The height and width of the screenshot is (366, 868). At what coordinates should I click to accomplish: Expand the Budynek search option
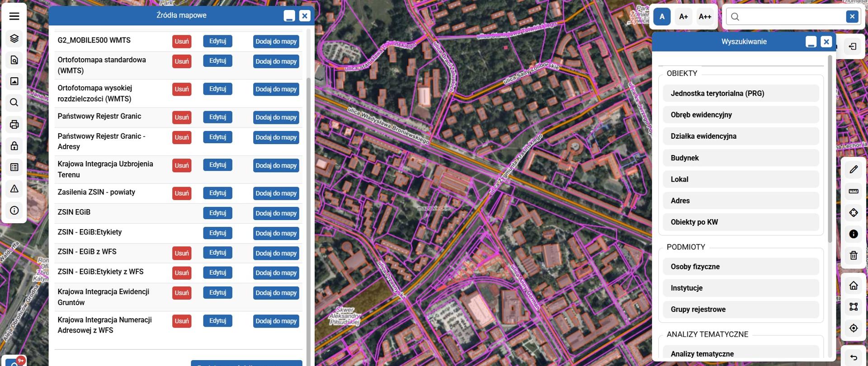pyautogui.click(x=741, y=158)
